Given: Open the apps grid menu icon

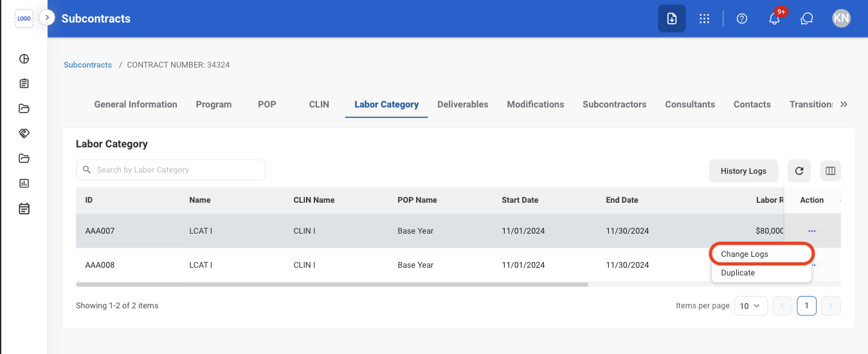Looking at the screenshot, I should [x=704, y=19].
